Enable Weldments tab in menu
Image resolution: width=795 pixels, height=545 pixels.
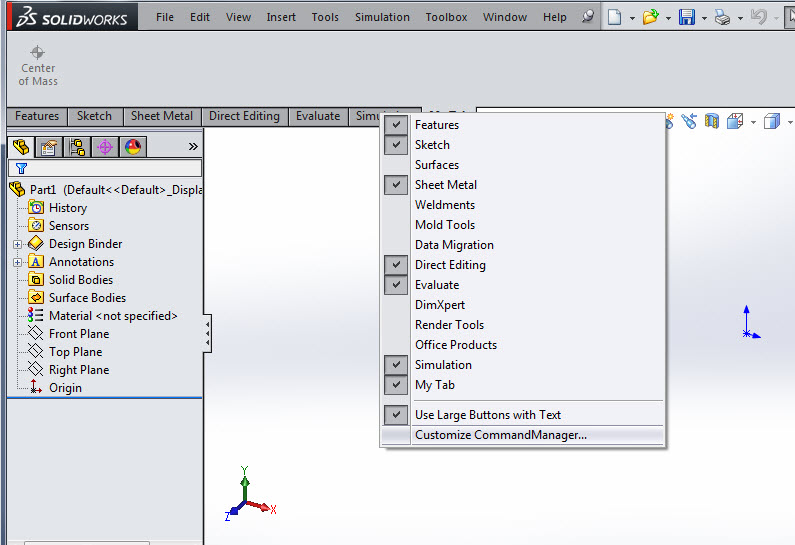click(522, 205)
